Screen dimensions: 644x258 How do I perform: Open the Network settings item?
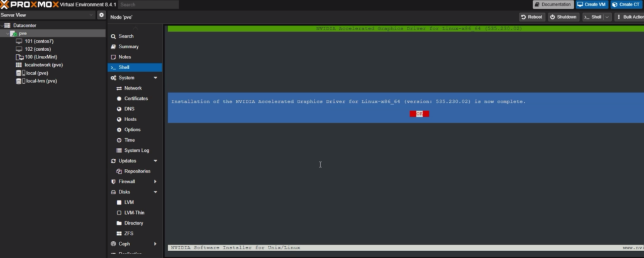[133, 88]
